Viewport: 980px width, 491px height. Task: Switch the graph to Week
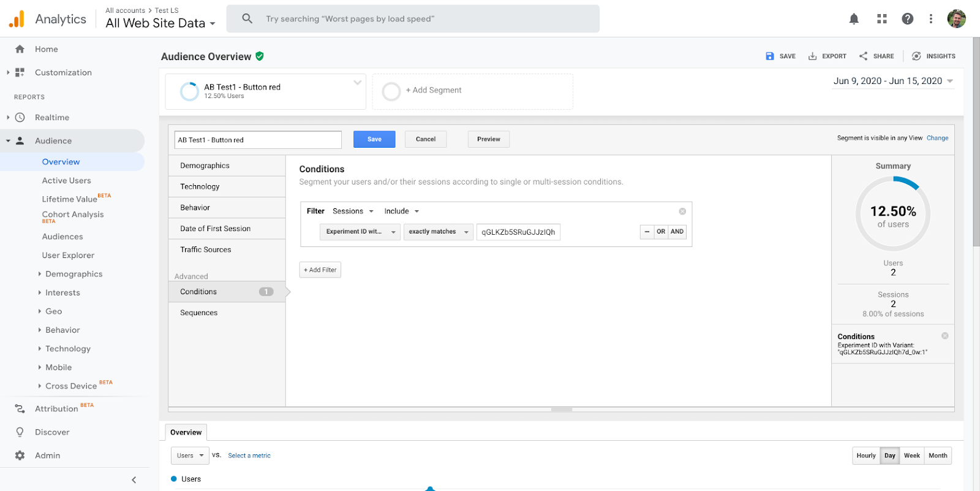912,455
